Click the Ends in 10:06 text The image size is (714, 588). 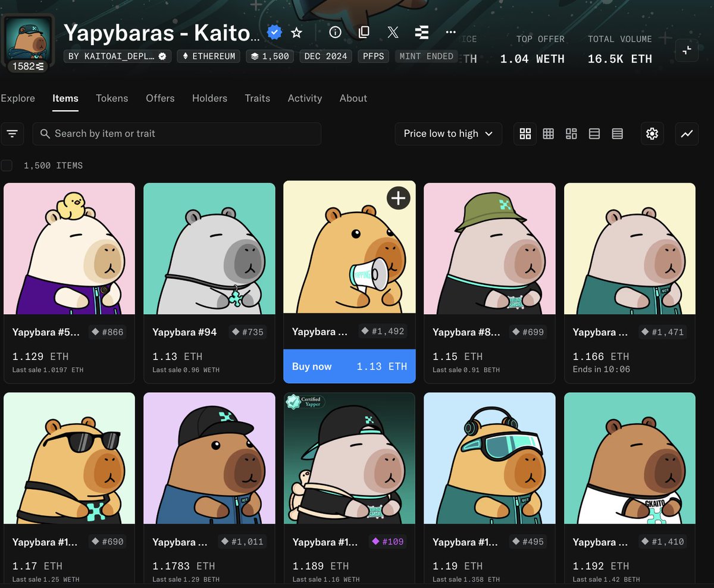click(x=602, y=370)
